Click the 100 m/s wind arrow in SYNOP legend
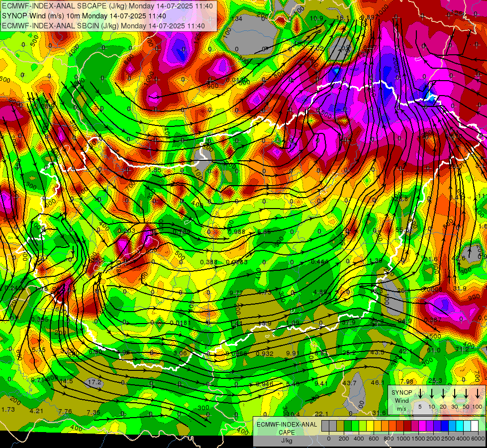 click(478, 393)
